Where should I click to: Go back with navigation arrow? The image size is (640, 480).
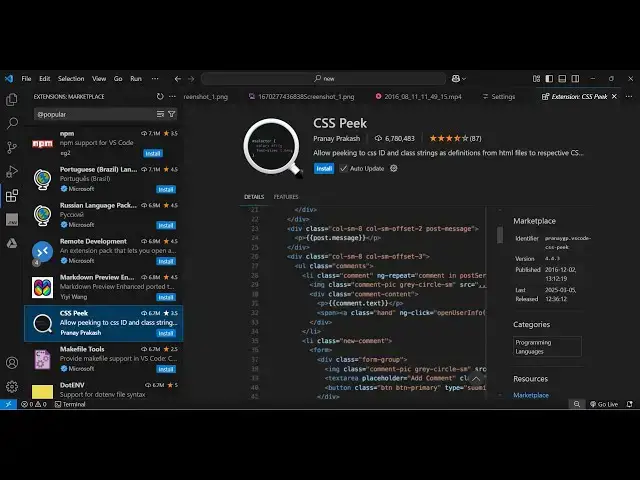point(178,79)
